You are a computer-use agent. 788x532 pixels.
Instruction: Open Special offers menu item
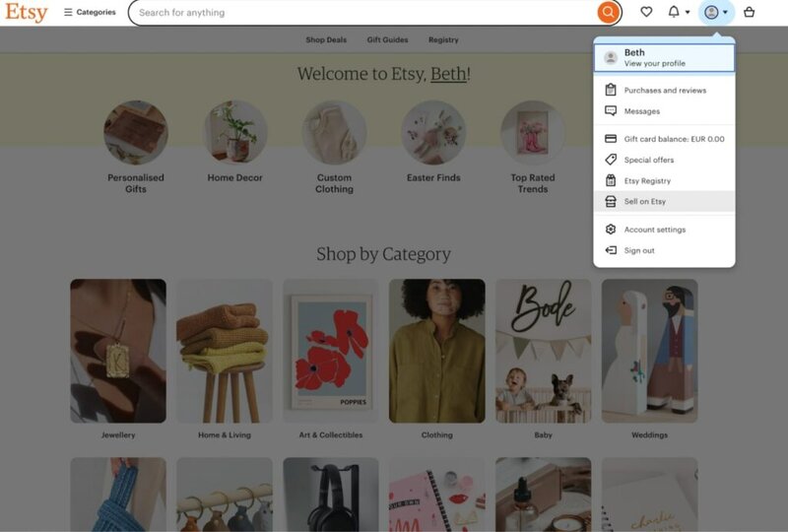tap(664, 160)
